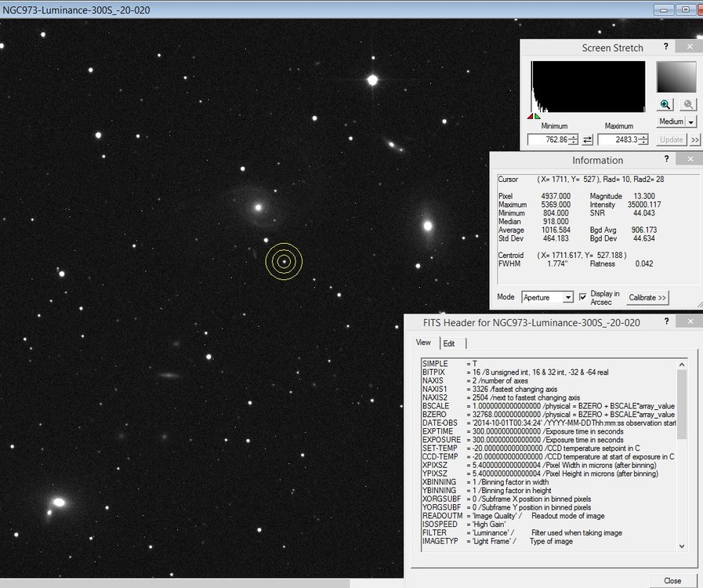Switch to the Edit tab
This screenshot has height=588, width=703.
point(449,343)
